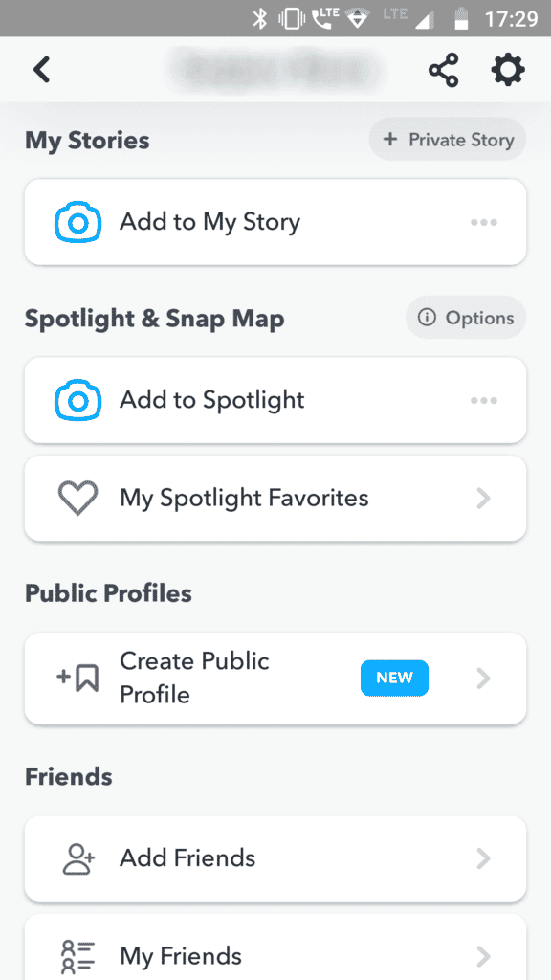The width and height of the screenshot is (551, 980).
Task: Expand My Spotlight Favorites chevron
Action: (483, 499)
